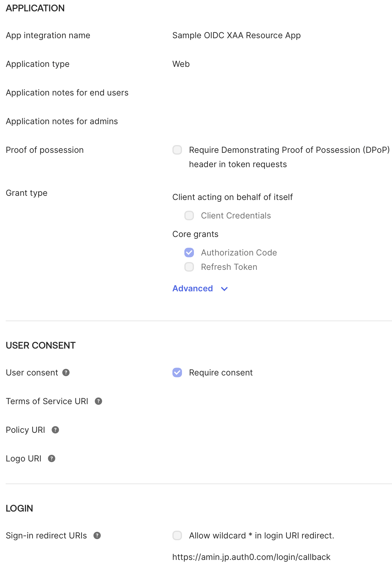Uncheck the Authorization Code grant
392x585 pixels.
coord(189,253)
